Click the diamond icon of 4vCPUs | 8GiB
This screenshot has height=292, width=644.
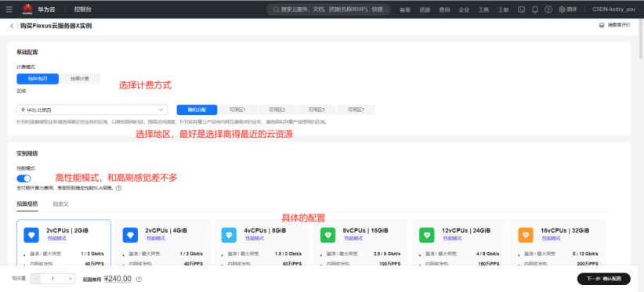click(229, 235)
